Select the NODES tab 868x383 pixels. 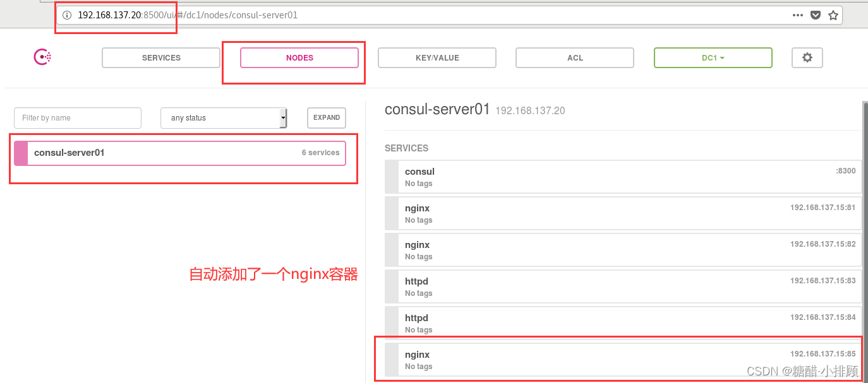(x=299, y=57)
